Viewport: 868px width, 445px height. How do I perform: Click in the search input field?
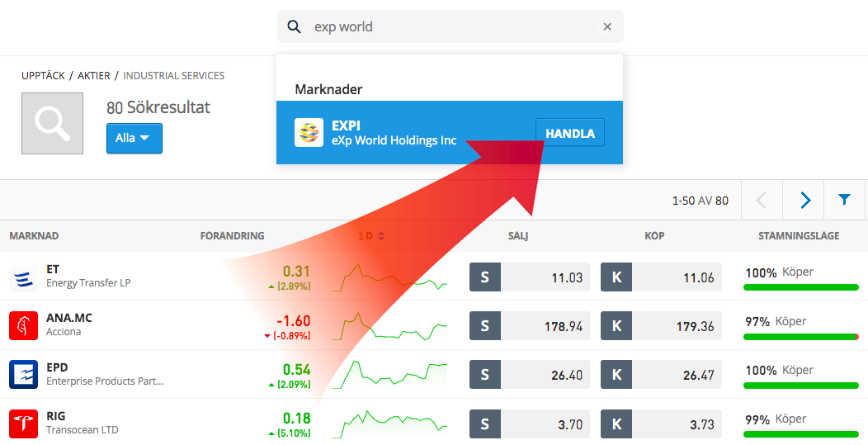454,27
